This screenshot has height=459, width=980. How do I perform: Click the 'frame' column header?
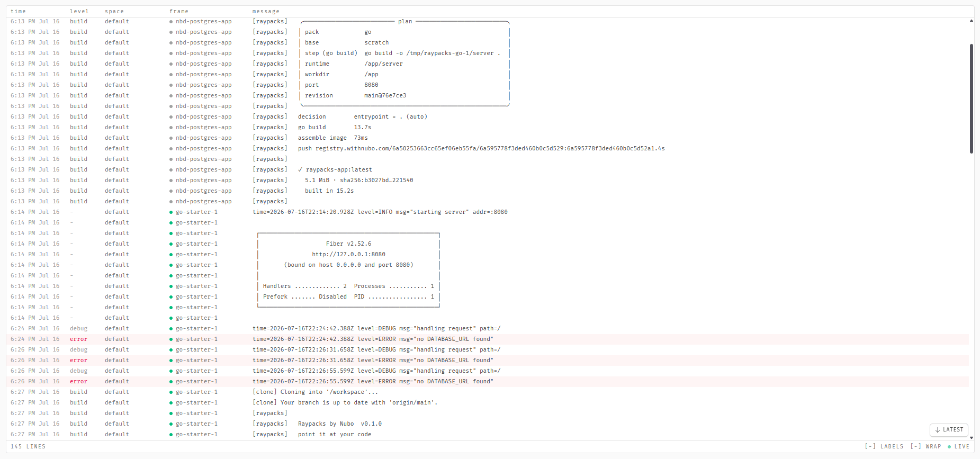tap(179, 11)
